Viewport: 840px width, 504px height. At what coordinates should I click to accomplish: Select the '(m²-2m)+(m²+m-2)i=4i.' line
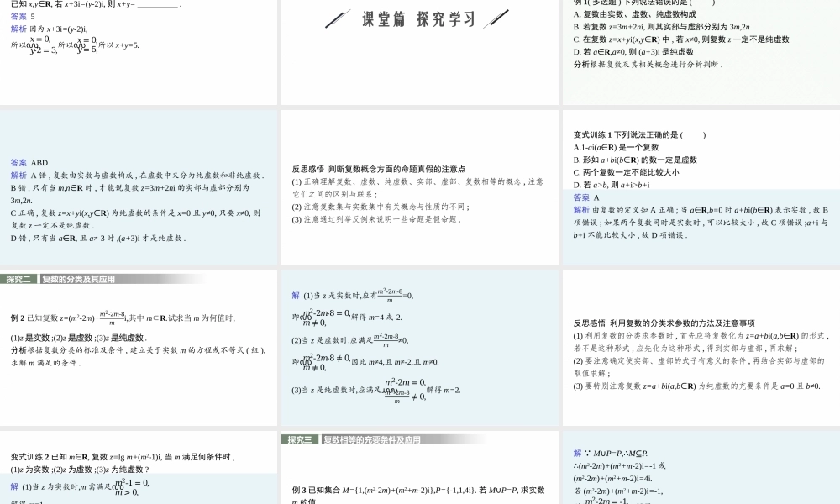[x=613, y=479]
